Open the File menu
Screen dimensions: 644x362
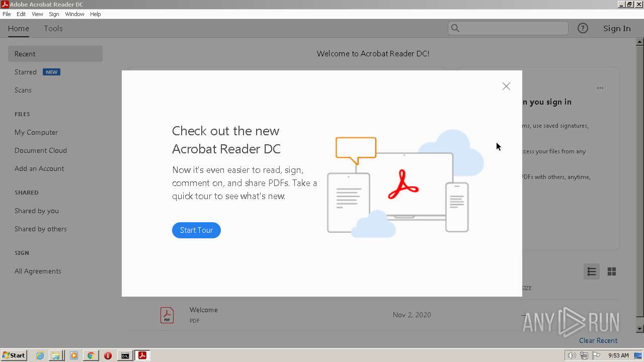click(7, 14)
